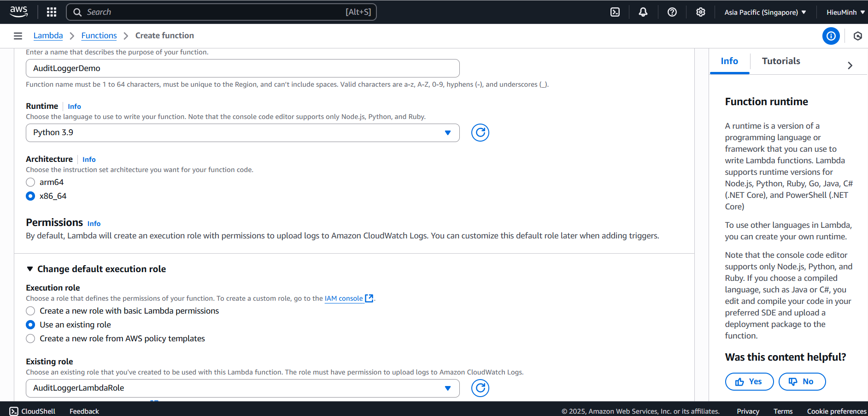The width and height of the screenshot is (868, 416).
Task: Open the settings gear in the top bar
Action: (701, 12)
